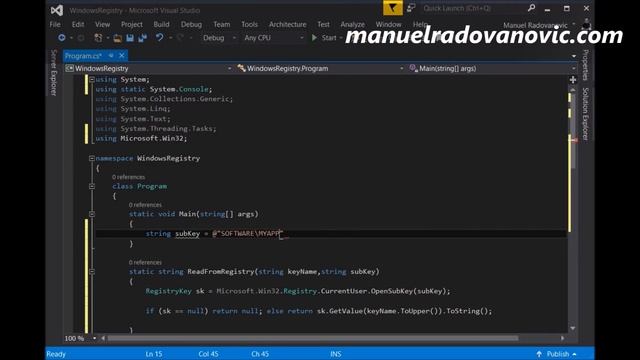
Task: Click the vertical scrollbar down arrow
Action: pyautogui.click(x=573, y=328)
